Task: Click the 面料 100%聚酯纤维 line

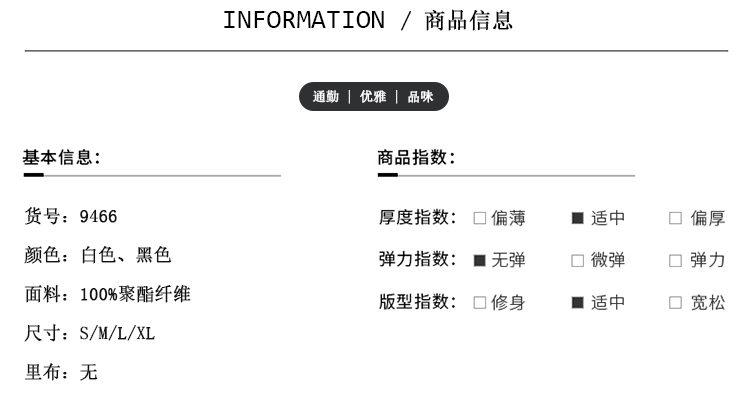Action: click(x=107, y=294)
